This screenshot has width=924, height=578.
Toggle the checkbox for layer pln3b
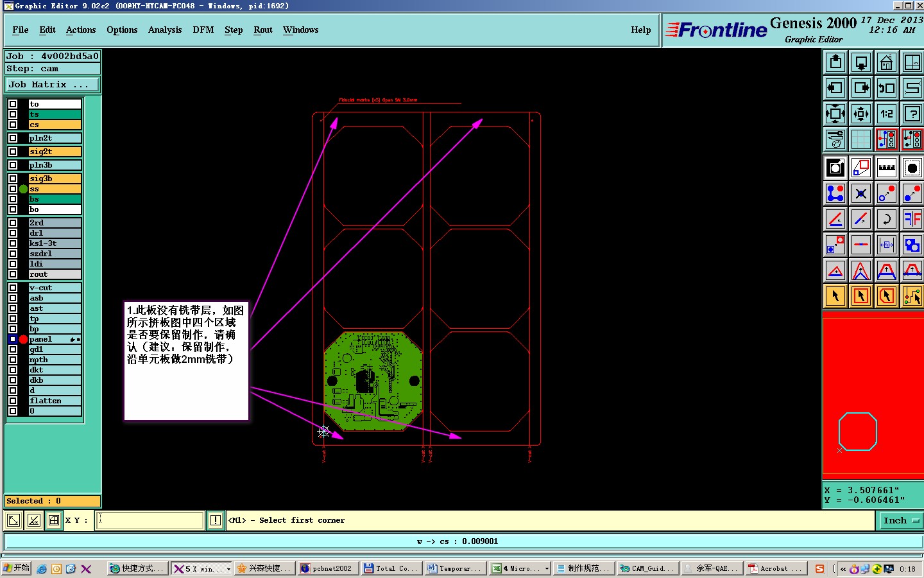(13, 165)
